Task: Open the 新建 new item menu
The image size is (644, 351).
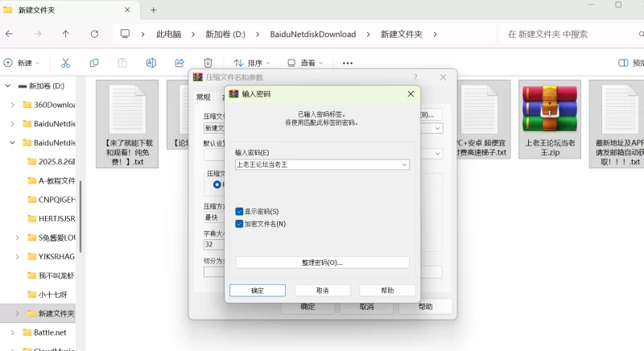Action: point(22,63)
